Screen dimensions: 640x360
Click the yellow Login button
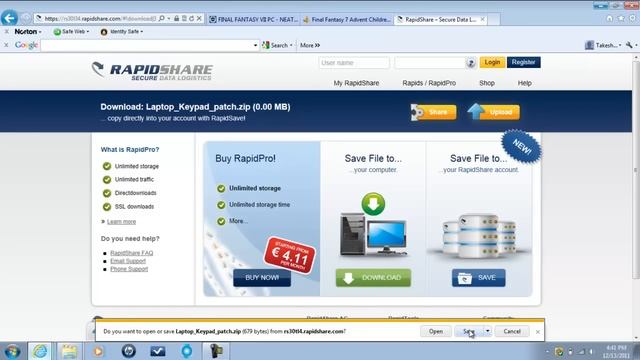[x=492, y=62]
